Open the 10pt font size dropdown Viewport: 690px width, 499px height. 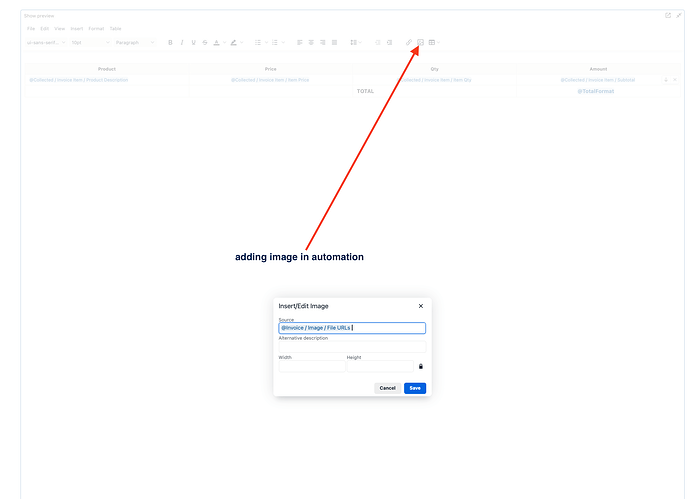[90, 42]
